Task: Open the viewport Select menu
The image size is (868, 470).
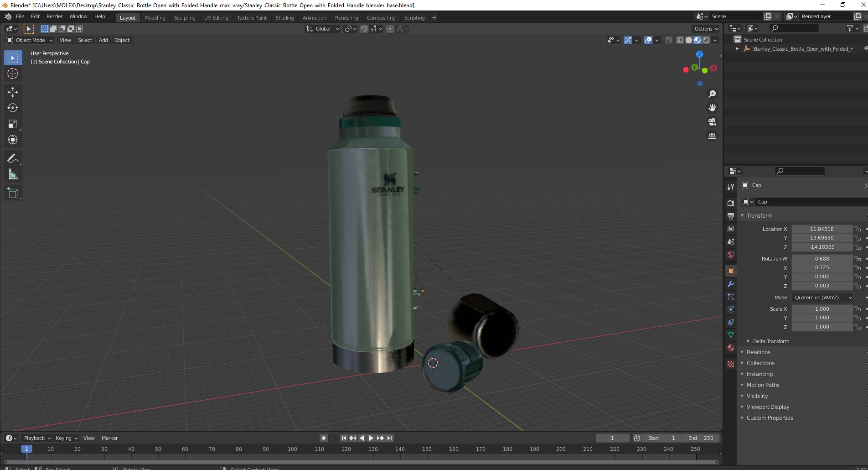Action: 85,40
